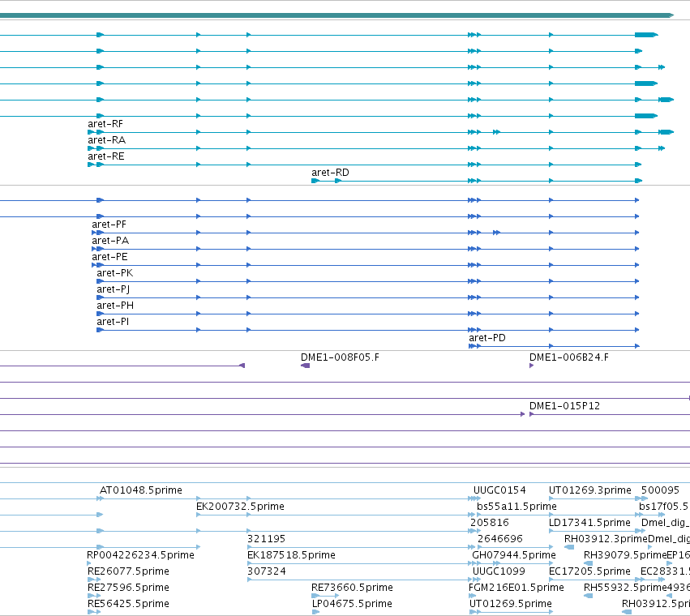Click the thick teal gene bar at top

coord(336,15)
